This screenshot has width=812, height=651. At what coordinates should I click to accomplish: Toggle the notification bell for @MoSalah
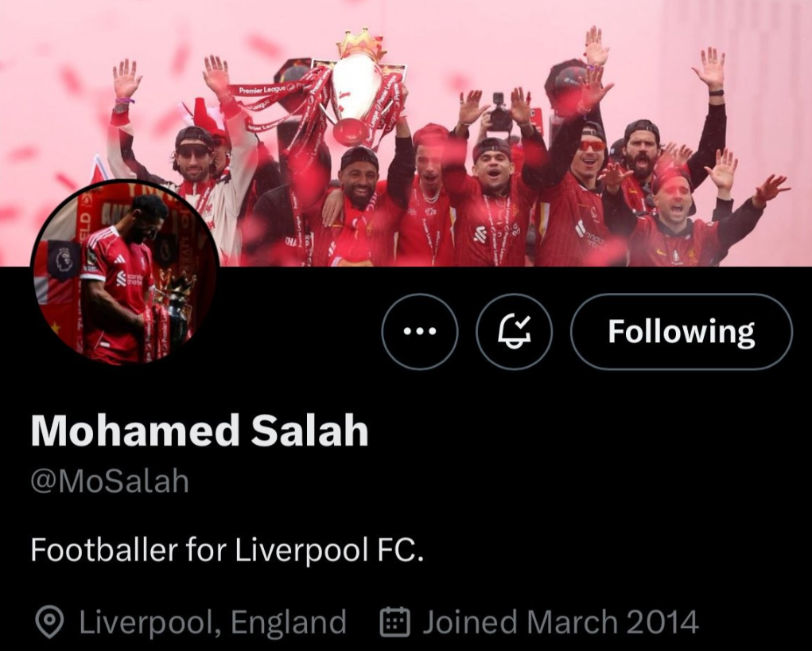[x=515, y=332]
